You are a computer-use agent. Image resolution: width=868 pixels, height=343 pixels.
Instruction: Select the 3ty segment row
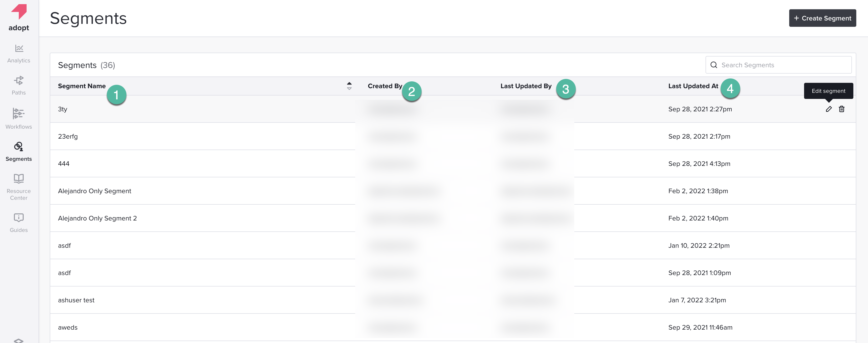453,109
